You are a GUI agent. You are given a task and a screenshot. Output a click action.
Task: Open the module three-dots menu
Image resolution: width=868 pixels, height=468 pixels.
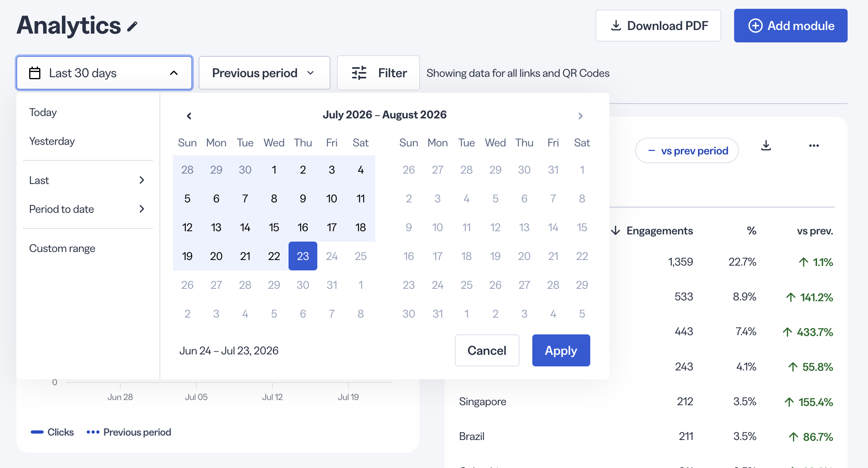[814, 146]
